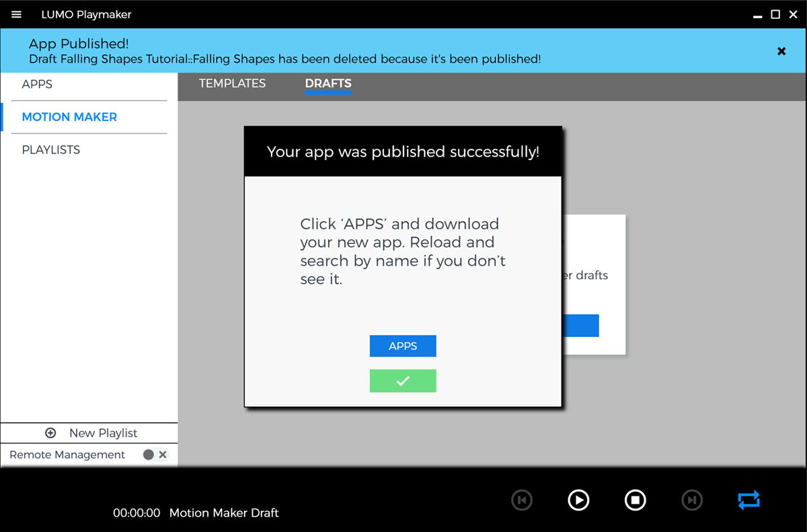This screenshot has width=807, height=532.
Task: Open the hamburger menu icon
Action: [17, 15]
